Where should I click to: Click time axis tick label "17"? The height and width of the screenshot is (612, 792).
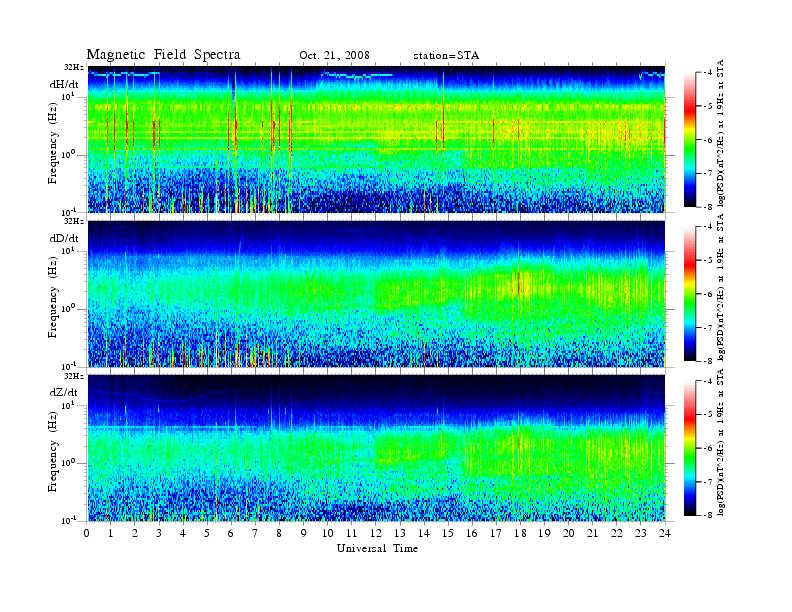[x=496, y=533]
